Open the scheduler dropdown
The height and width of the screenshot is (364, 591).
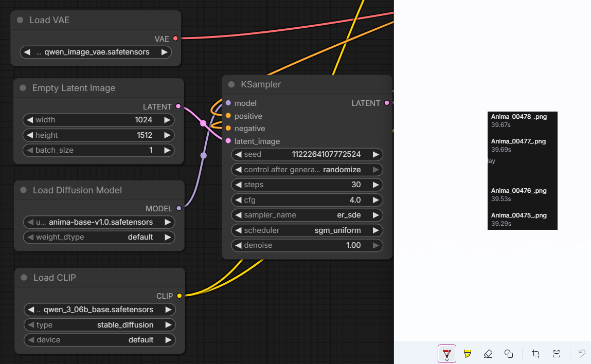coord(307,230)
